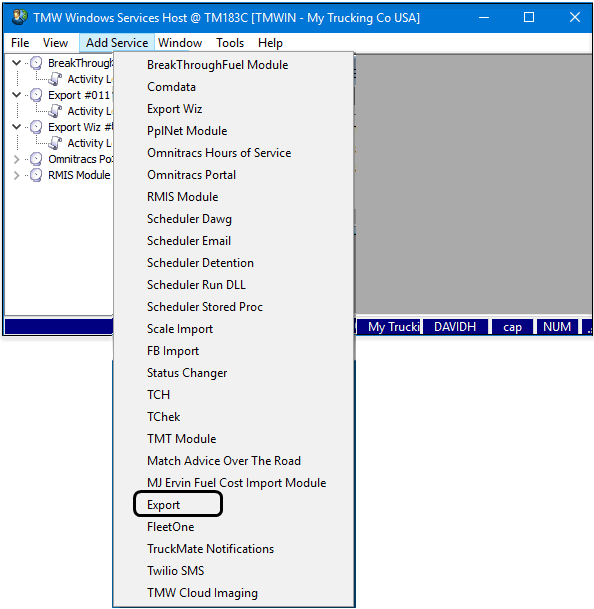Maximize the Services Host window
Viewport: 594px width, 609px height.
point(529,17)
